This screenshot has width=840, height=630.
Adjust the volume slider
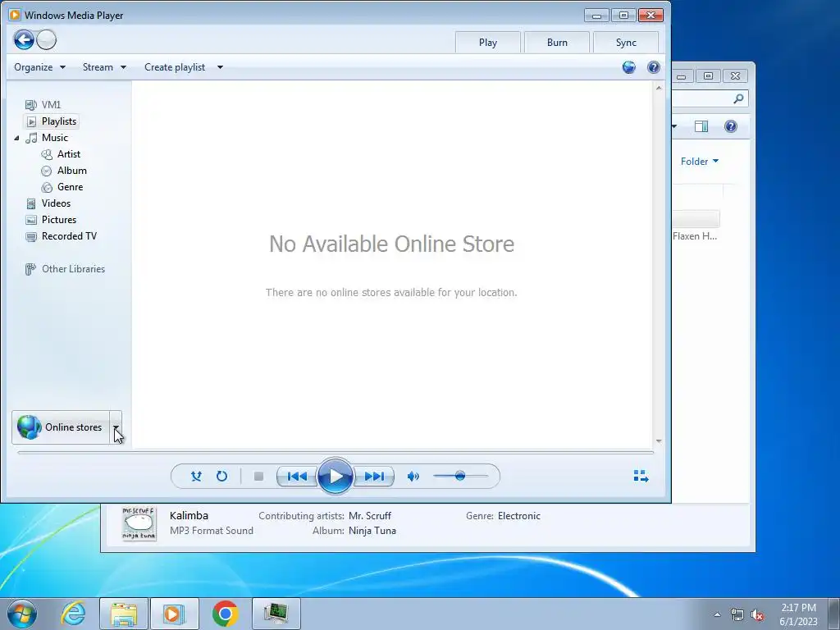460,477
